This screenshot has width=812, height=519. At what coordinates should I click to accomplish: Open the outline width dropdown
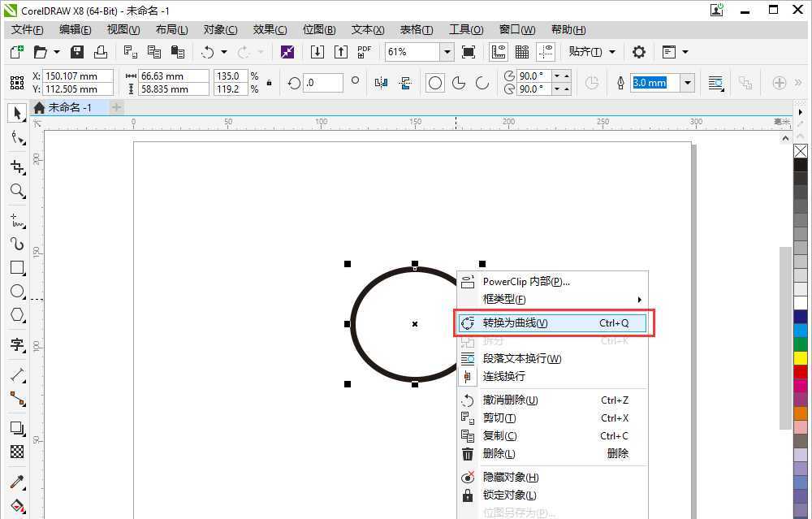[687, 82]
